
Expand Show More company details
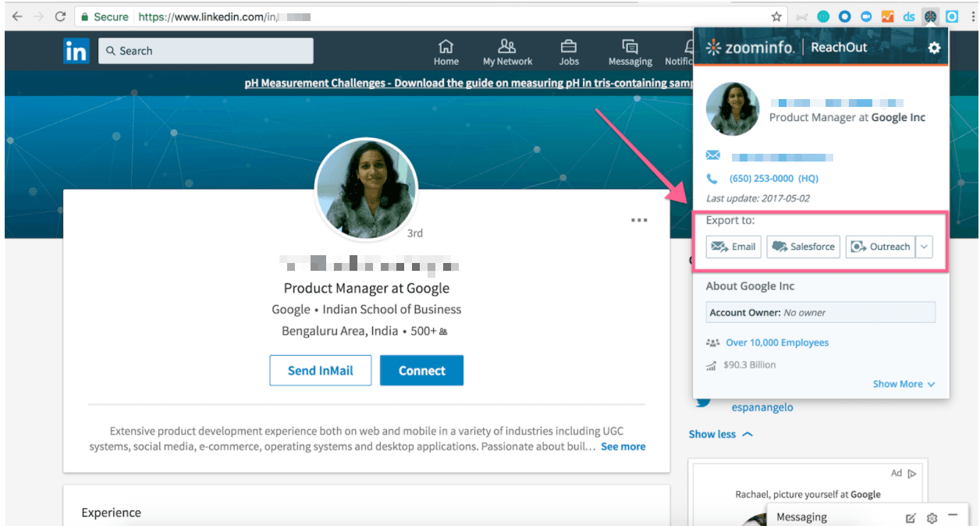pyautogui.click(x=904, y=384)
